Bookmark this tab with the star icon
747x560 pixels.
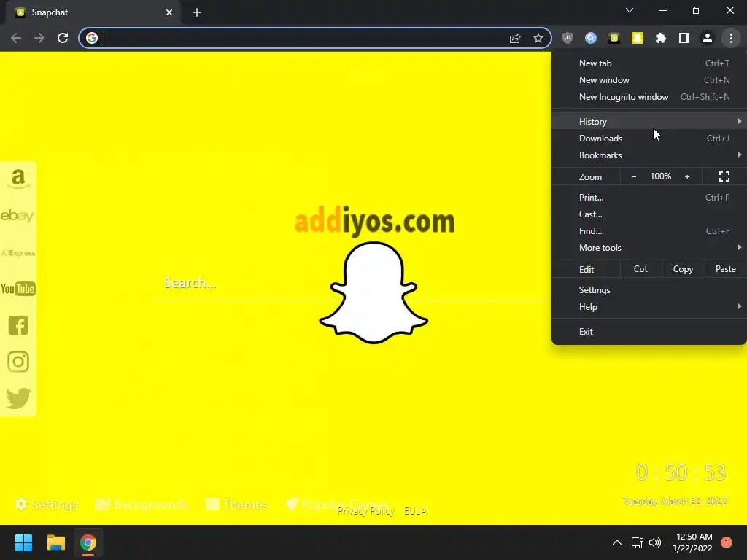click(538, 38)
